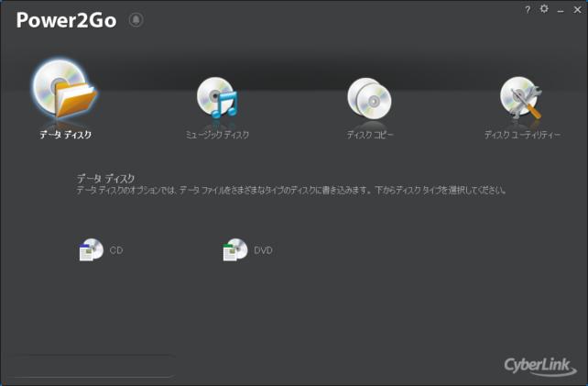Minimize the Power2Go window
Image resolution: width=588 pixels, height=386 pixels.
tap(561, 10)
